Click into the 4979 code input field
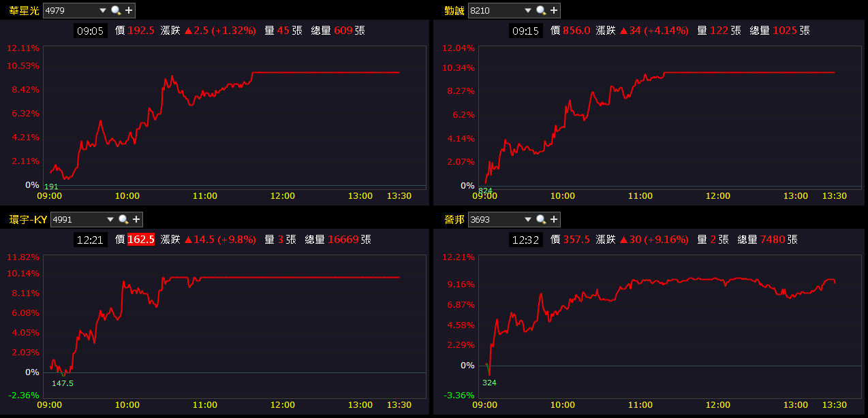 (x=71, y=10)
